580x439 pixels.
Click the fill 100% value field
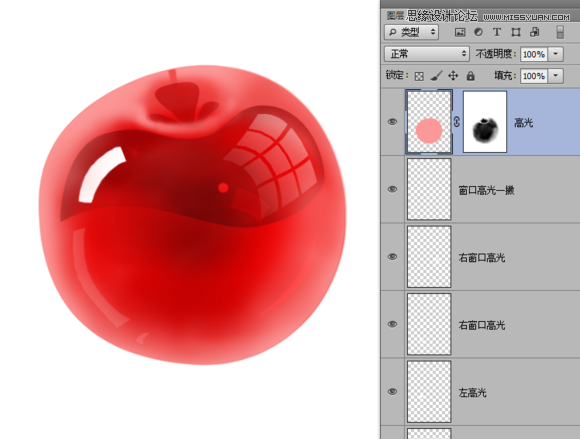click(x=534, y=76)
